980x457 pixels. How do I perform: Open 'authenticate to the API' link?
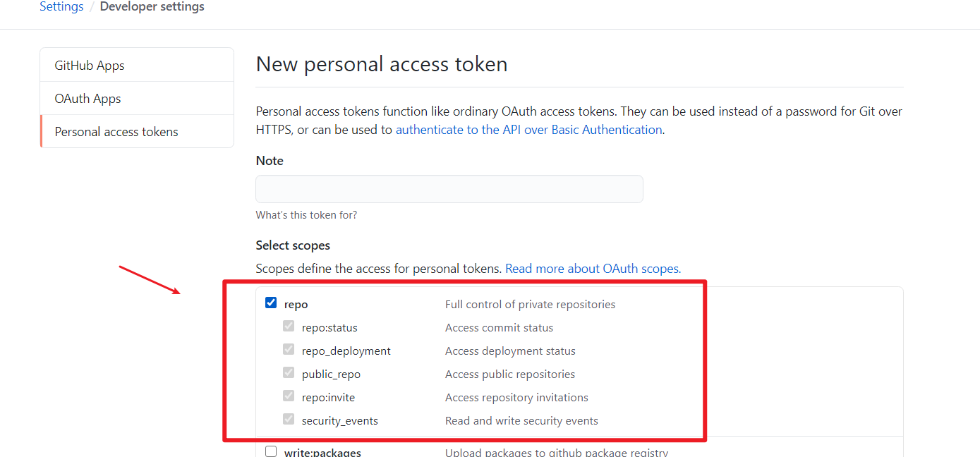528,130
